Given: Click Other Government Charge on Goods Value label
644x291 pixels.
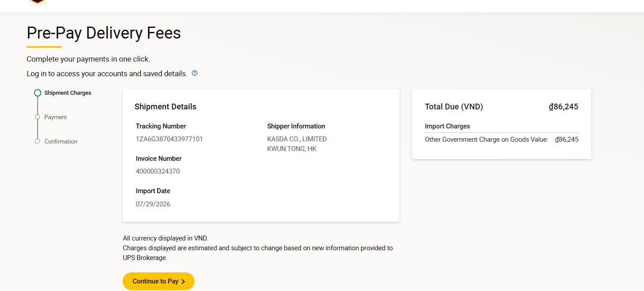Looking at the screenshot, I should pos(486,140).
